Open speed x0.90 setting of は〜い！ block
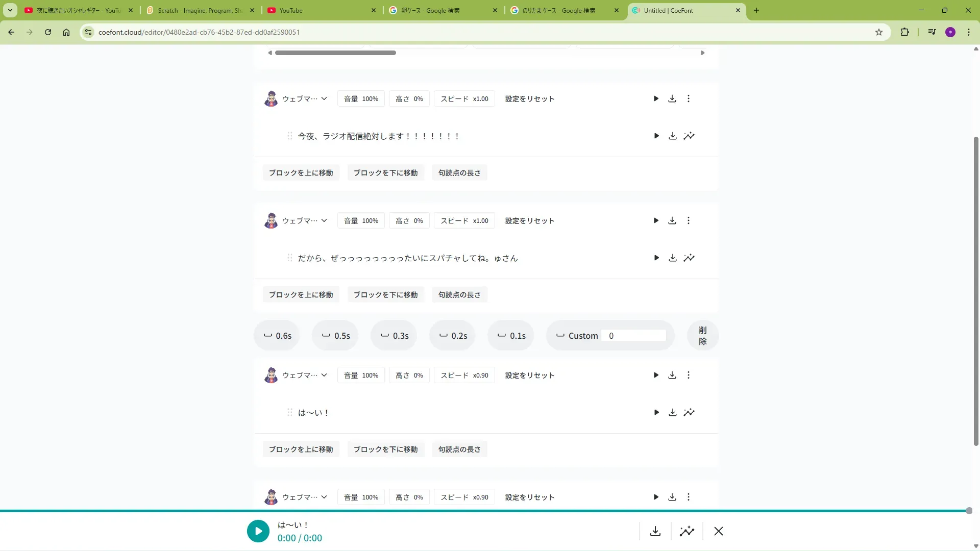The image size is (980, 551). click(464, 375)
